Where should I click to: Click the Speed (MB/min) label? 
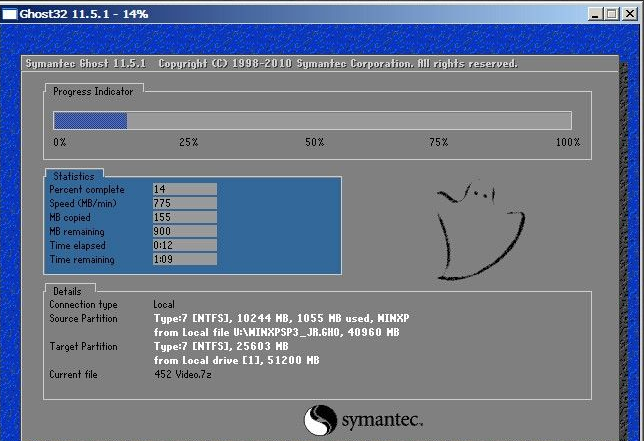point(83,204)
